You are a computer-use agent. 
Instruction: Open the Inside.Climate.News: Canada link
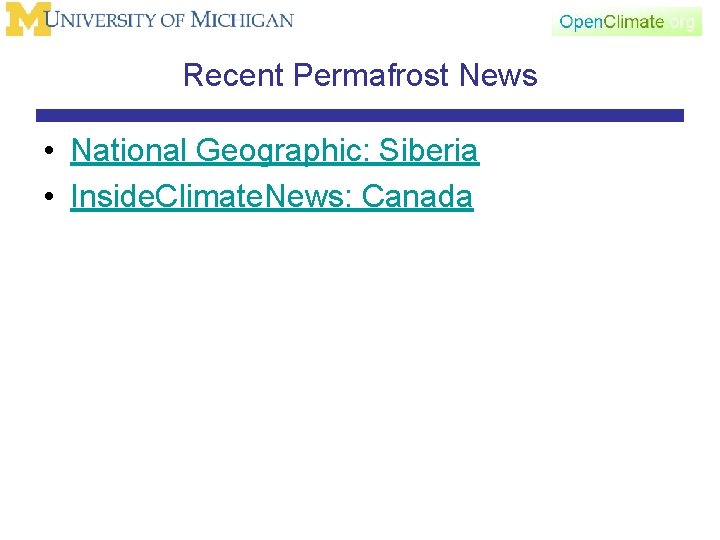[271, 196]
